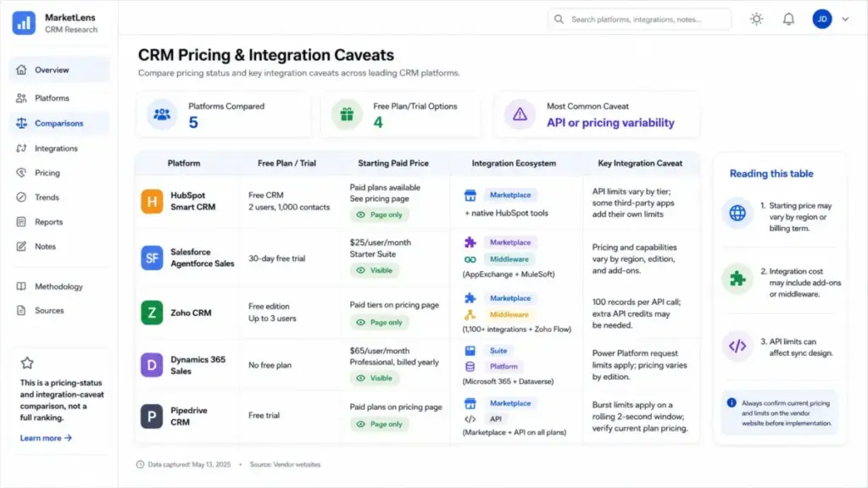Click Salesforce Marketplace puzzle icon
This screenshot has height=488, width=868.
pyautogui.click(x=470, y=242)
